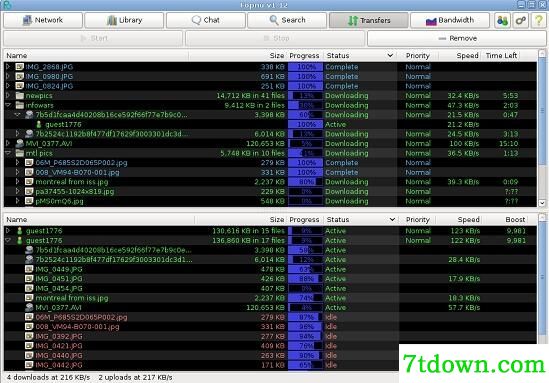Click image icon of IMG_0440.JPG upload
Viewport: 549px width, 383px height.
[x=29, y=355]
